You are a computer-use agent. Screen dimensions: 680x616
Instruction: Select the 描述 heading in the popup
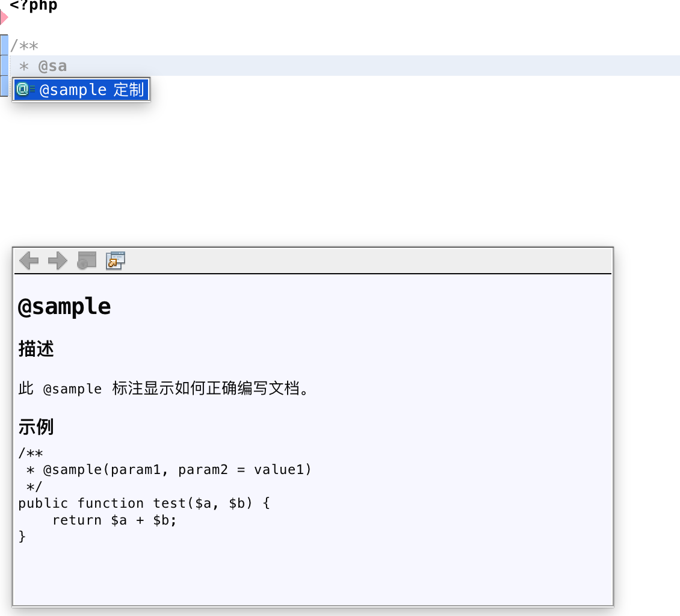(x=36, y=349)
